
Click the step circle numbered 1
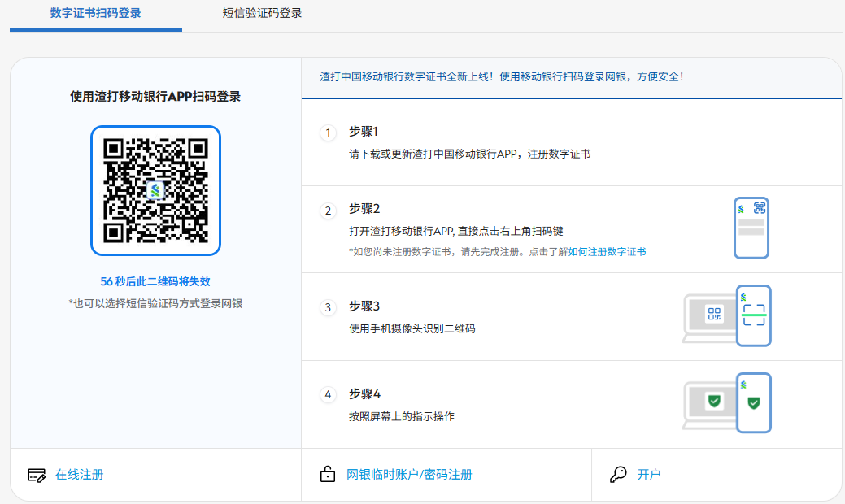(x=329, y=131)
